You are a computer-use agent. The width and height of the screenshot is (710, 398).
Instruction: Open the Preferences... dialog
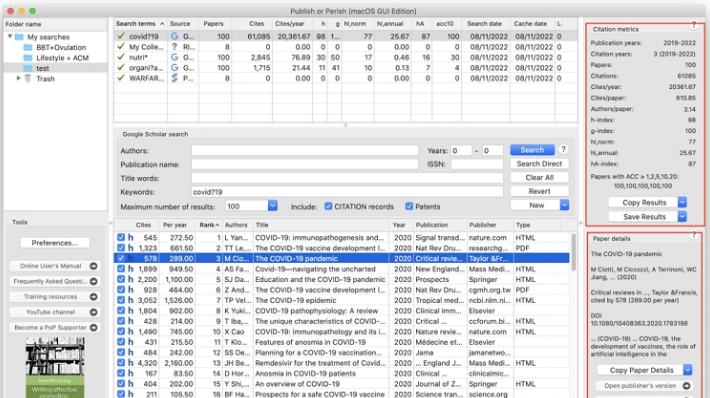55,243
